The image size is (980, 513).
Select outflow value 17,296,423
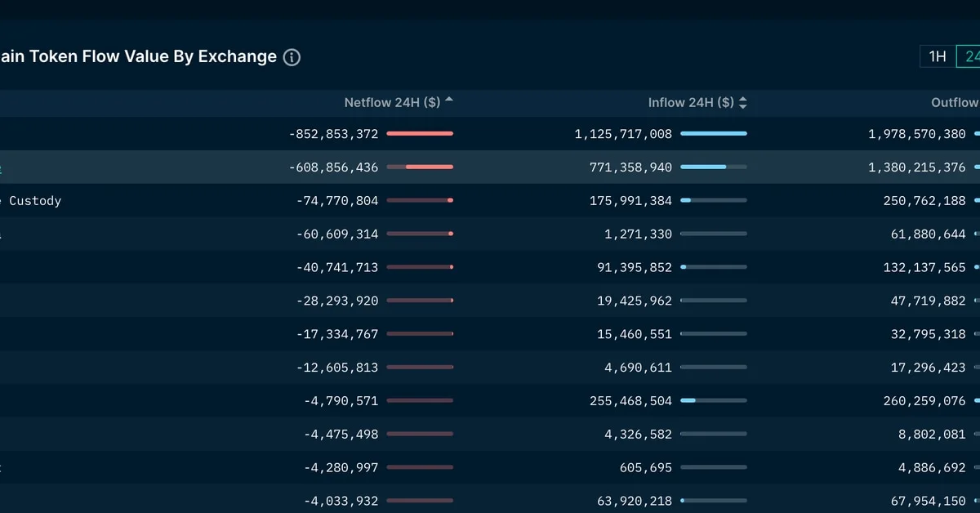(x=929, y=368)
